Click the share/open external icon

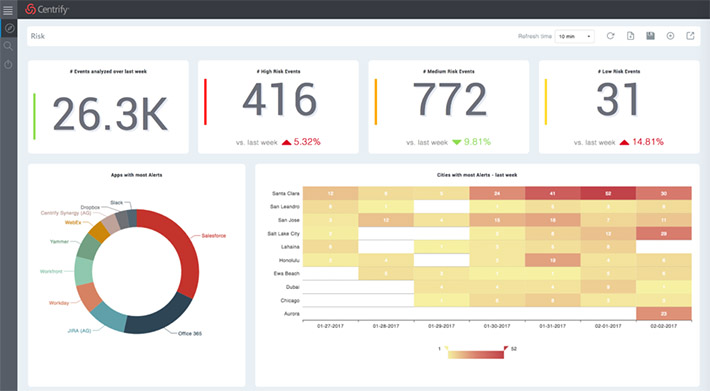tap(690, 36)
